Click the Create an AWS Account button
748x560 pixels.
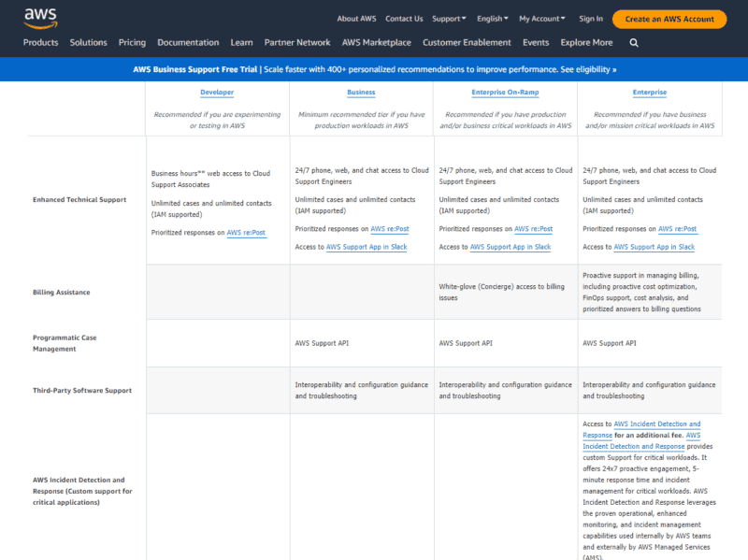point(669,19)
